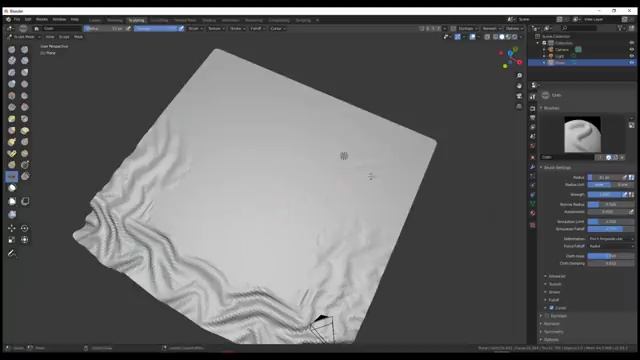
Task: Open the Mask menu in viewport header
Action: pos(78,37)
